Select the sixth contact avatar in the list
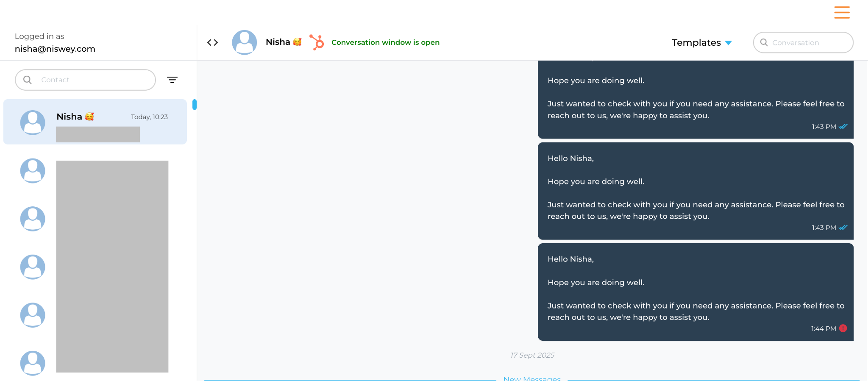The width and height of the screenshot is (868, 381). coord(33,363)
